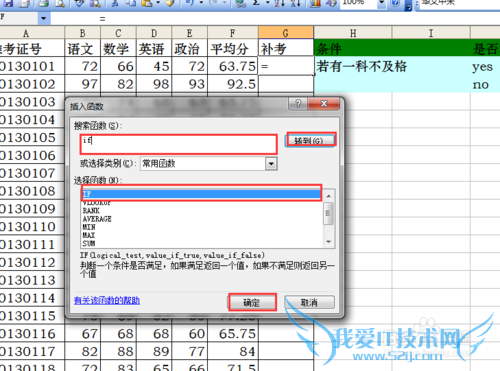500x371 pixels.
Task: Click the function list scroll up arrow
Action: (329, 196)
